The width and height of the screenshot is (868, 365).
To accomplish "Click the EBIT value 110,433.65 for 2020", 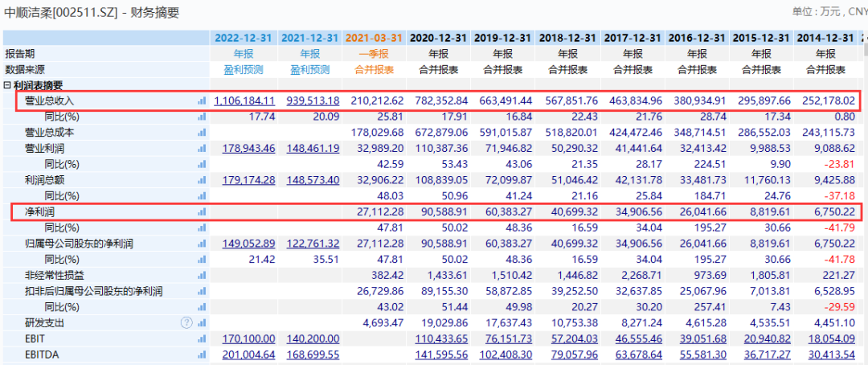I will click(439, 338).
